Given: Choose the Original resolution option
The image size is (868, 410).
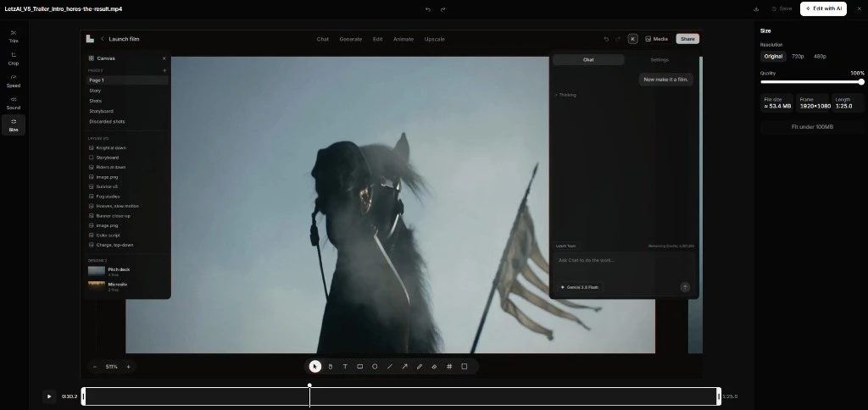Looking at the screenshot, I should pos(773,57).
